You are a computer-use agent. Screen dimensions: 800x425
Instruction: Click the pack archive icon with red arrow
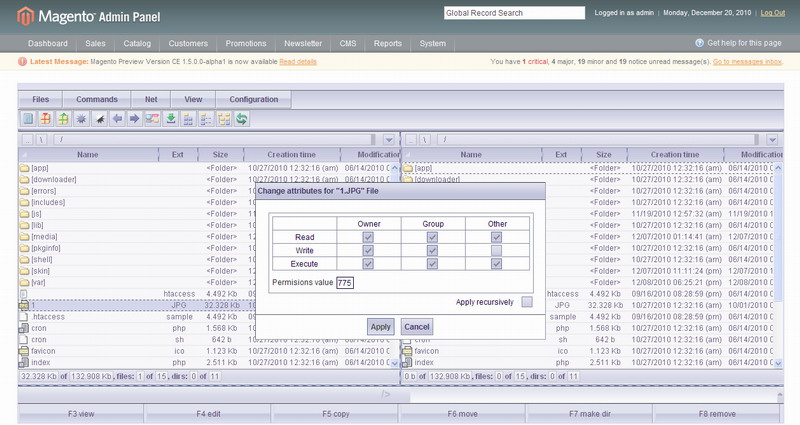(x=45, y=119)
